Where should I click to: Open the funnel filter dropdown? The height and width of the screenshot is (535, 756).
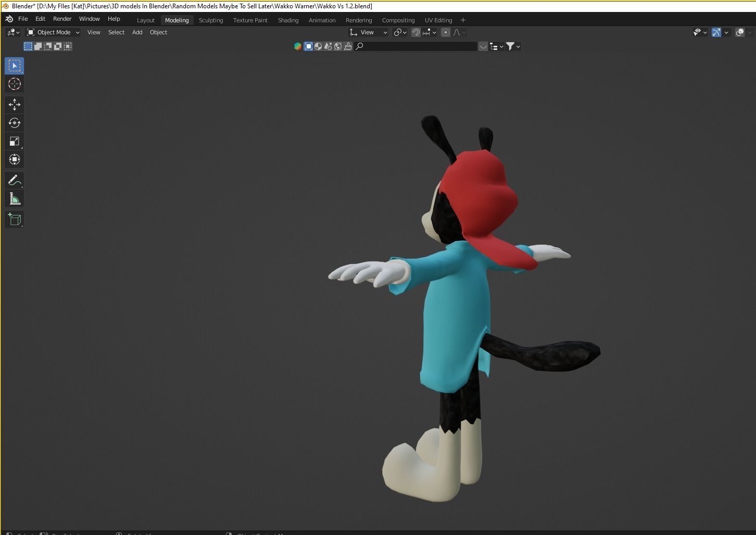[513, 46]
